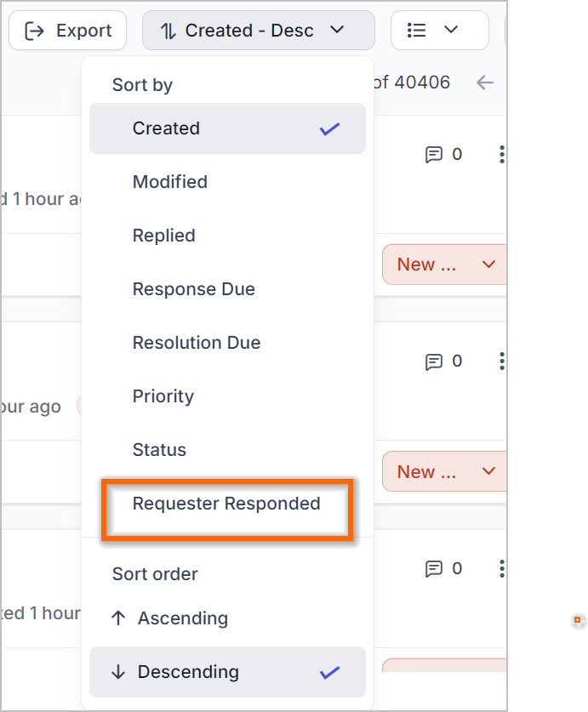Viewport: 588px width, 712px height.
Task: Open second ticket's three-dot more menu
Action: point(502,361)
